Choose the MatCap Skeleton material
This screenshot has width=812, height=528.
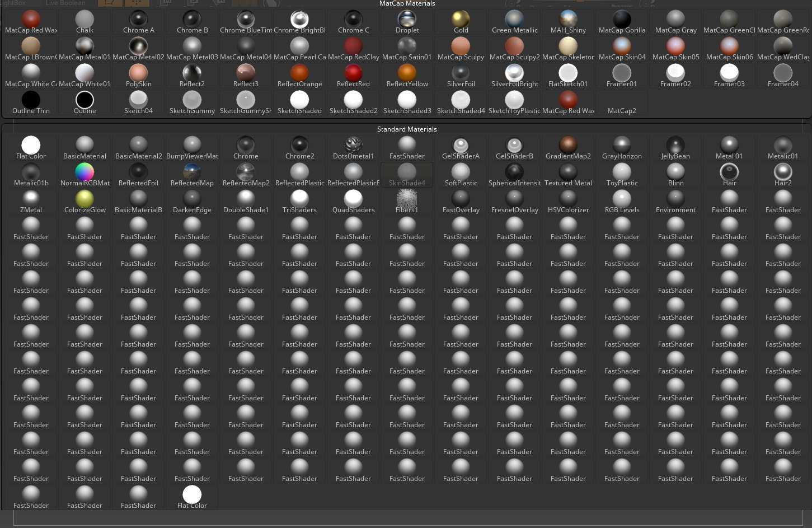click(568, 49)
